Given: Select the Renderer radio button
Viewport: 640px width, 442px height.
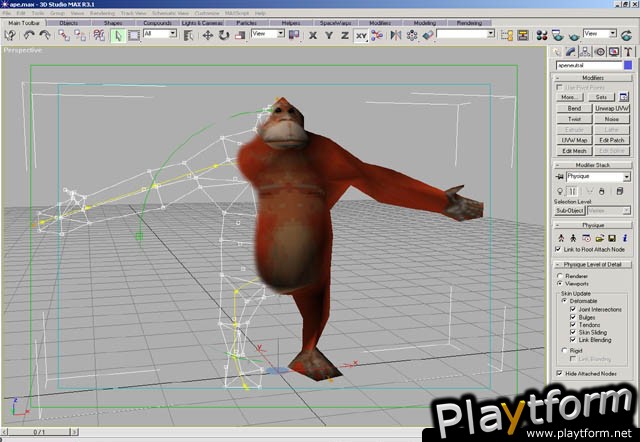Looking at the screenshot, I should click(x=560, y=276).
